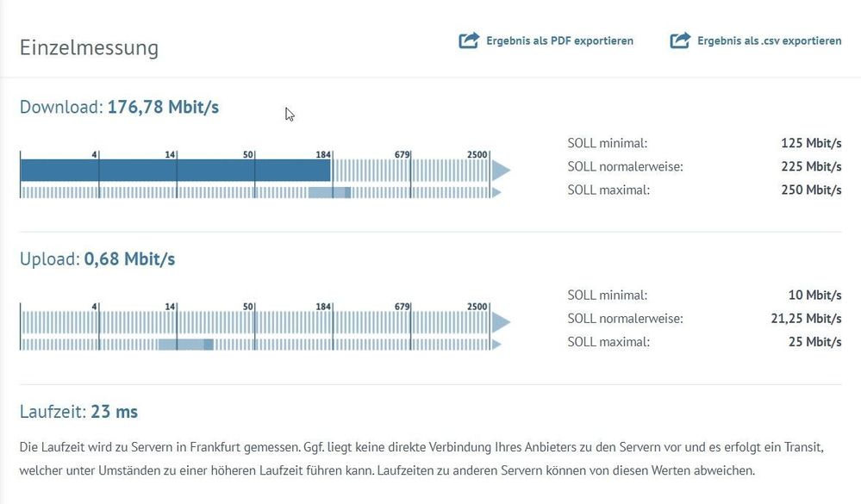Click the share arrow beside CSV export
Viewport: 861px width, 504px height.
(680, 40)
